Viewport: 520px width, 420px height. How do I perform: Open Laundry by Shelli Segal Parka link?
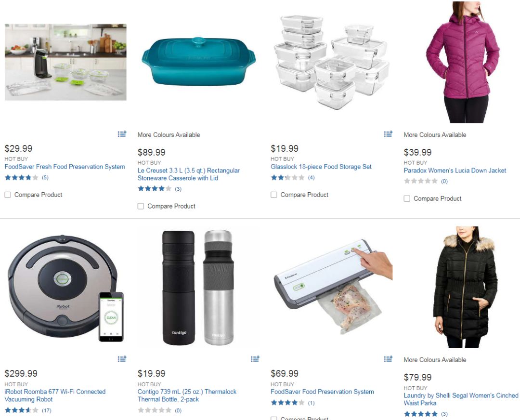[461, 399]
